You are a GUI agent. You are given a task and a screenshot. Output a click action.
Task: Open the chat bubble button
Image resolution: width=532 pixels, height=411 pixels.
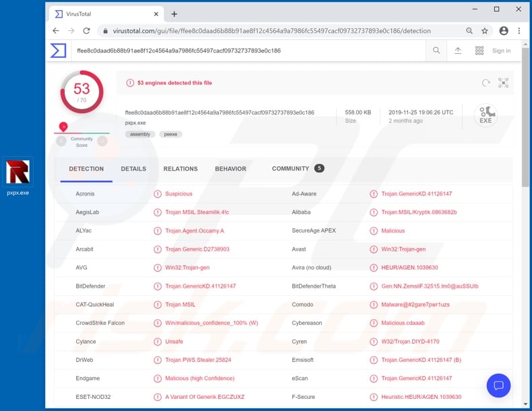coord(498,385)
